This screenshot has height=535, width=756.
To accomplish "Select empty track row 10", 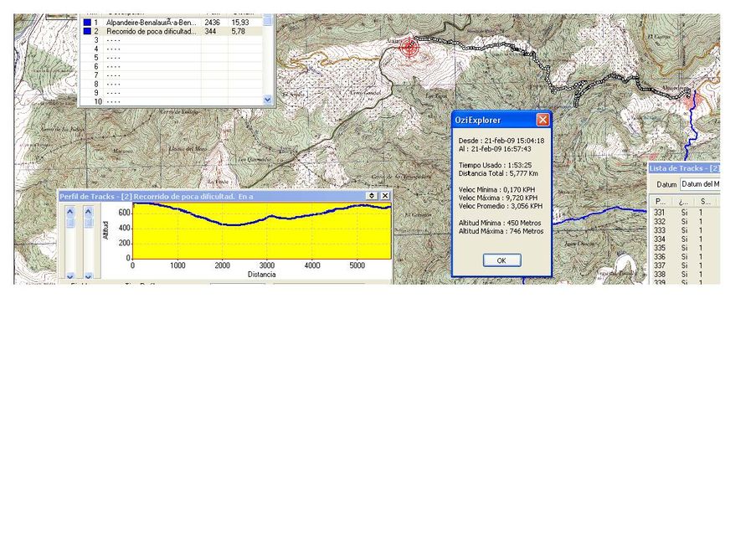I will click(x=171, y=101).
